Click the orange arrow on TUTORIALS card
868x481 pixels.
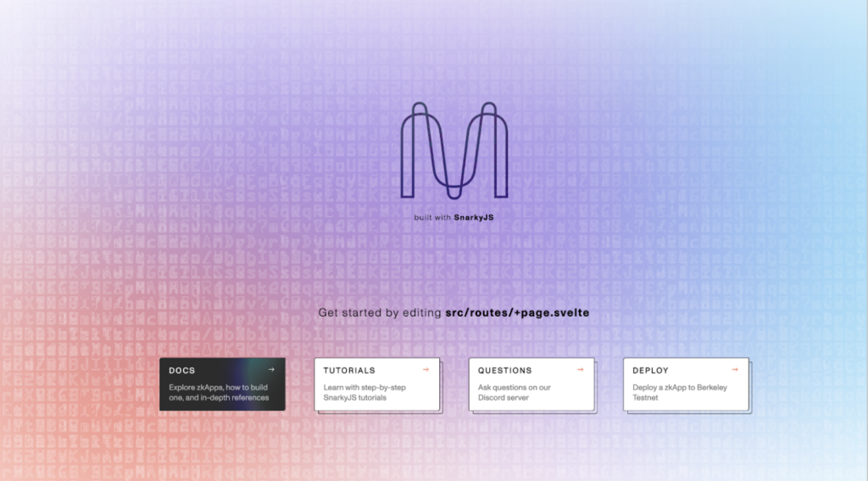pos(426,370)
